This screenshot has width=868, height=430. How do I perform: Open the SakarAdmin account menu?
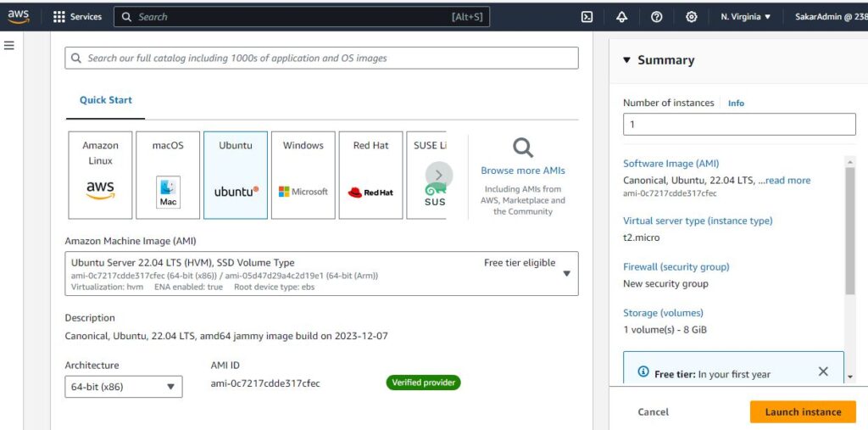pos(831,17)
